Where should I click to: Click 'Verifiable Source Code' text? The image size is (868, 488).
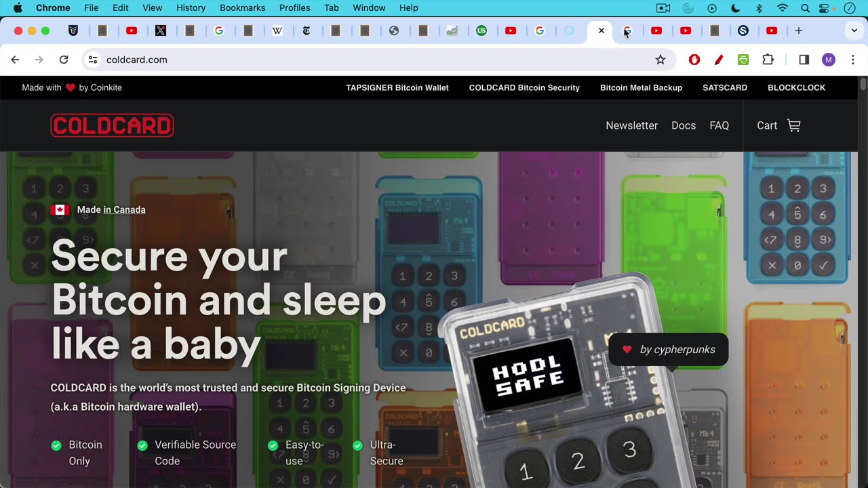point(195,453)
